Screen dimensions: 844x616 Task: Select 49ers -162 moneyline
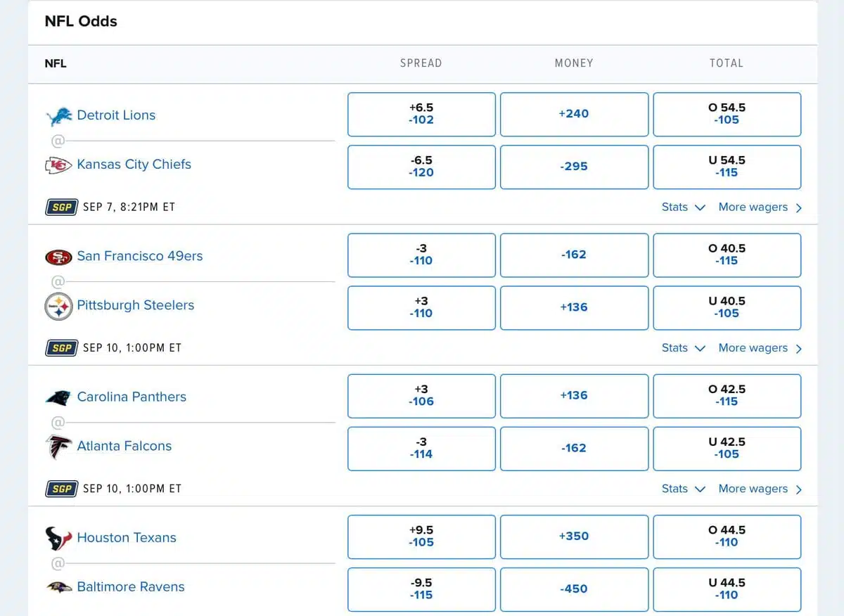pos(574,255)
